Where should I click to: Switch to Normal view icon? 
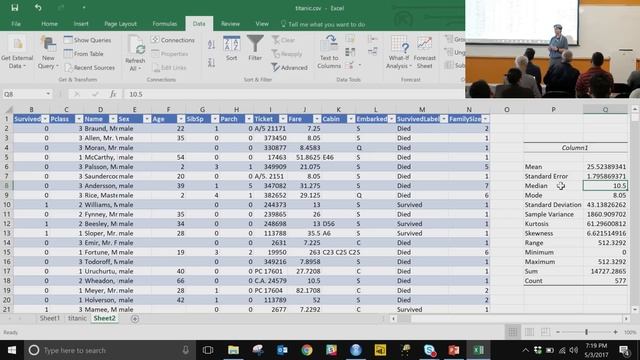(x=513, y=332)
